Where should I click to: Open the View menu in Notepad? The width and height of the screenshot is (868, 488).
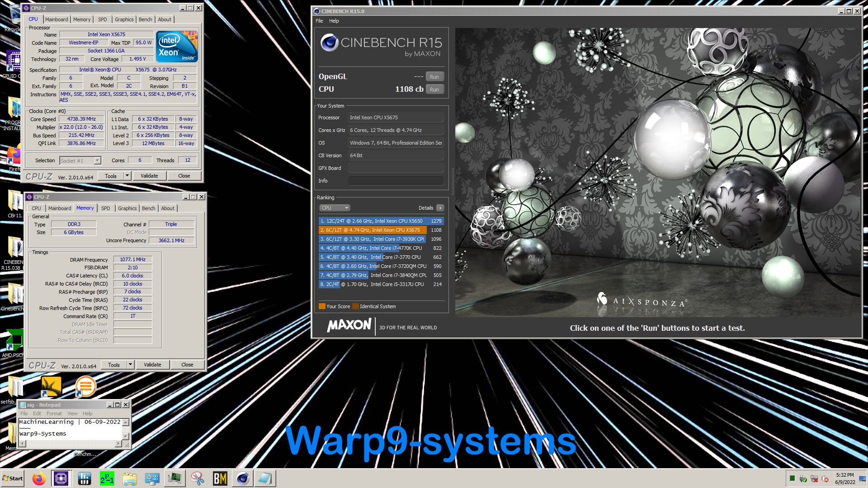coord(72,413)
